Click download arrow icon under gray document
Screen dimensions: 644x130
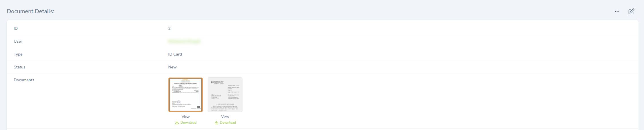(x=216, y=123)
